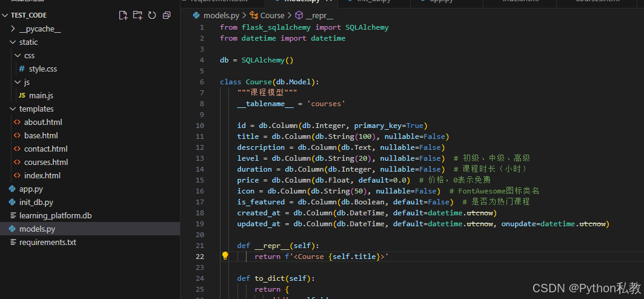This screenshot has height=299, width=644.
Task: Collapse the TEST_CODE root folder
Action: click(5, 15)
